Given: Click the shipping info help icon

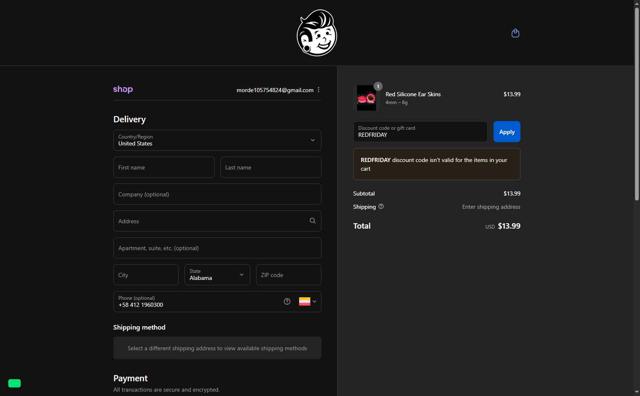Looking at the screenshot, I should click(x=381, y=207).
